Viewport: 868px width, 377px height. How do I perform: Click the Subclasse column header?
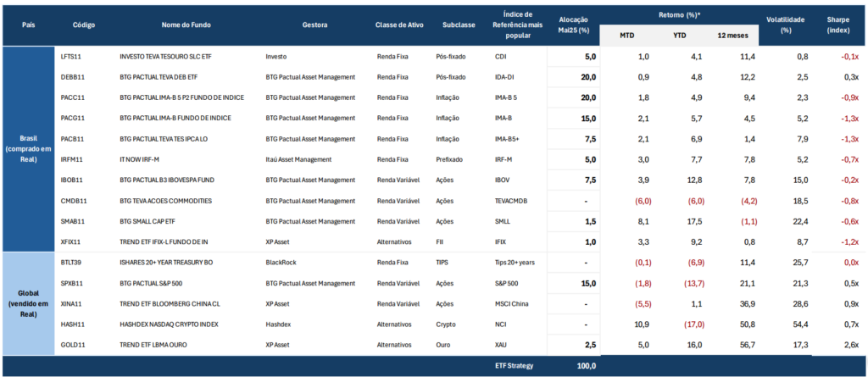(x=459, y=25)
